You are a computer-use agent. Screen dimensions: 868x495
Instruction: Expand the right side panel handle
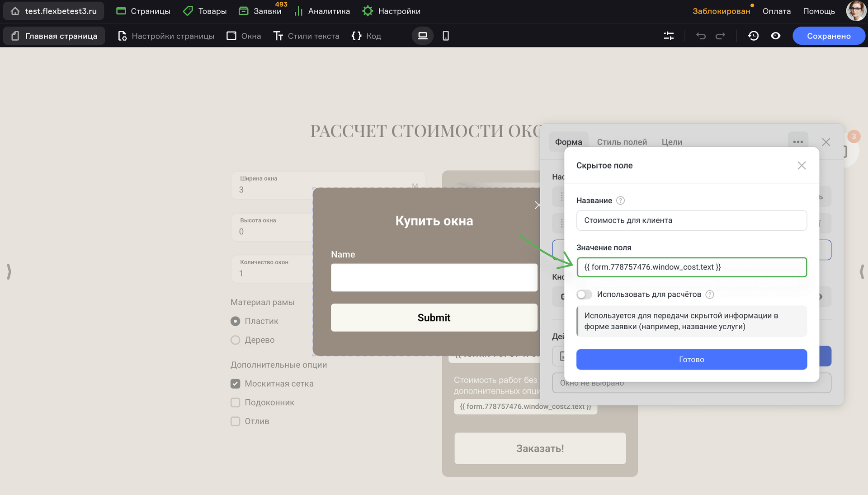[861, 271]
